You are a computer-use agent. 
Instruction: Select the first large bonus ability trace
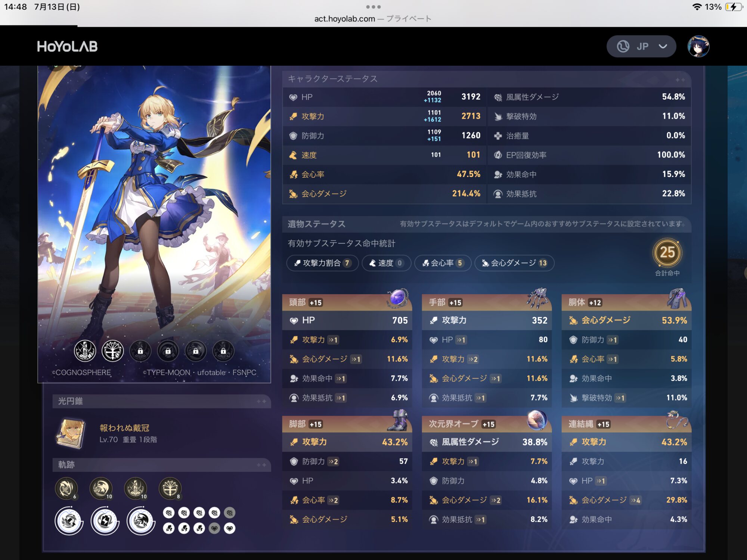[69, 521]
